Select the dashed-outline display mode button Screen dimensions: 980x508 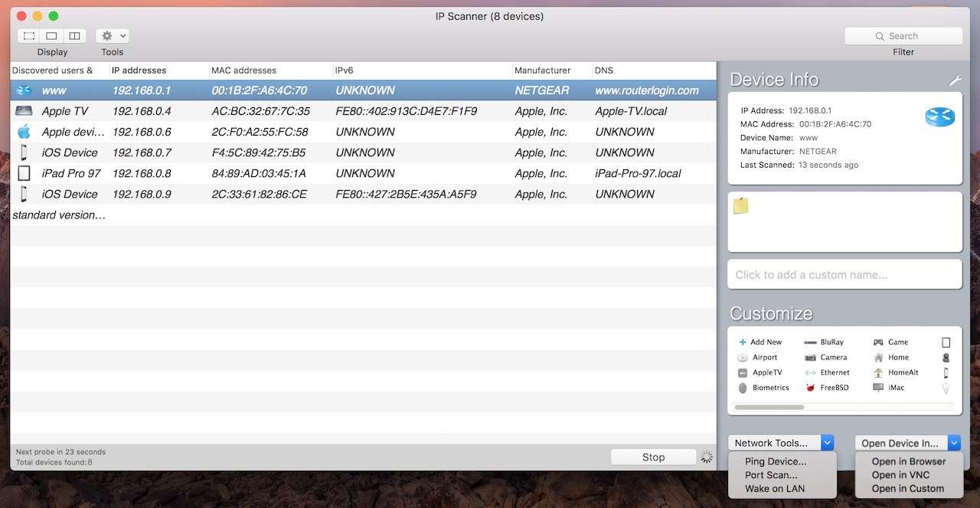(29, 36)
